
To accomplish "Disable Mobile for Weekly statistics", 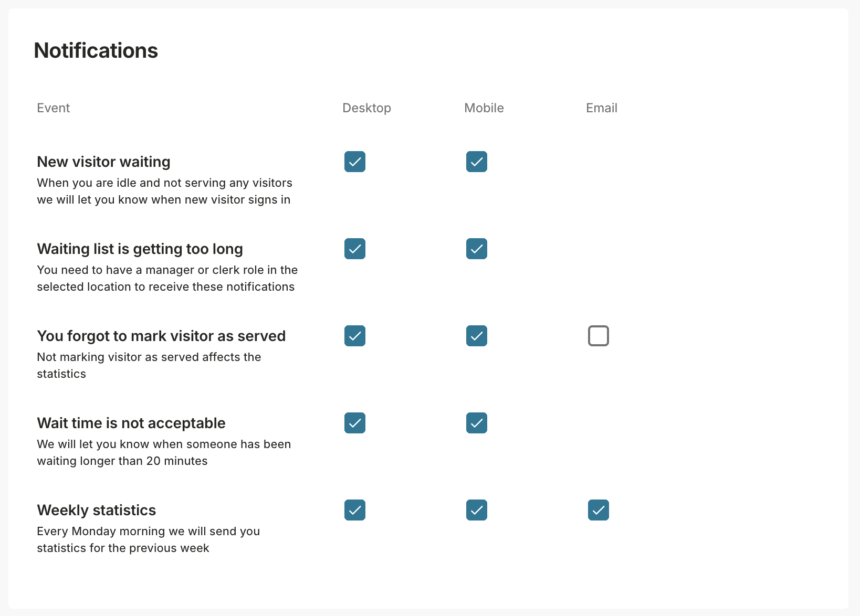I will click(x=477, y=510).
